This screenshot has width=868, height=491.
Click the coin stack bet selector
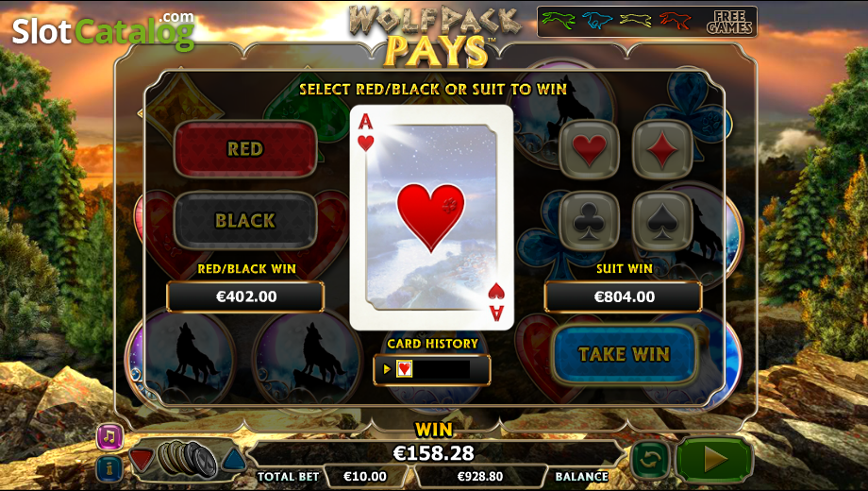188,460
